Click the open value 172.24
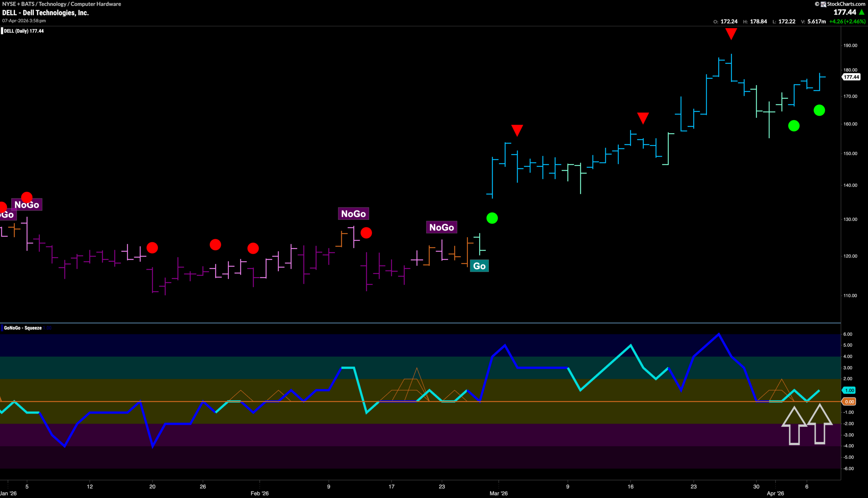The width and height of the screenshot is (868, 498). tap(729, 21)
